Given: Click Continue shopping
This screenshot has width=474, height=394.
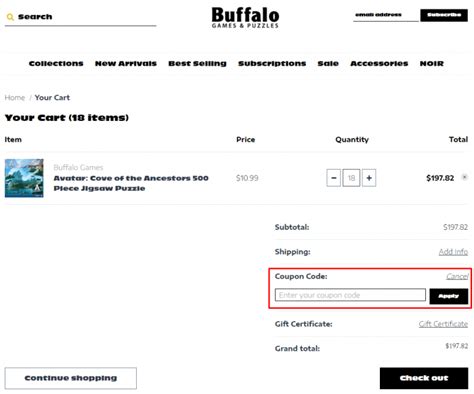Looking at the screenshot, I should pos(71,378).
